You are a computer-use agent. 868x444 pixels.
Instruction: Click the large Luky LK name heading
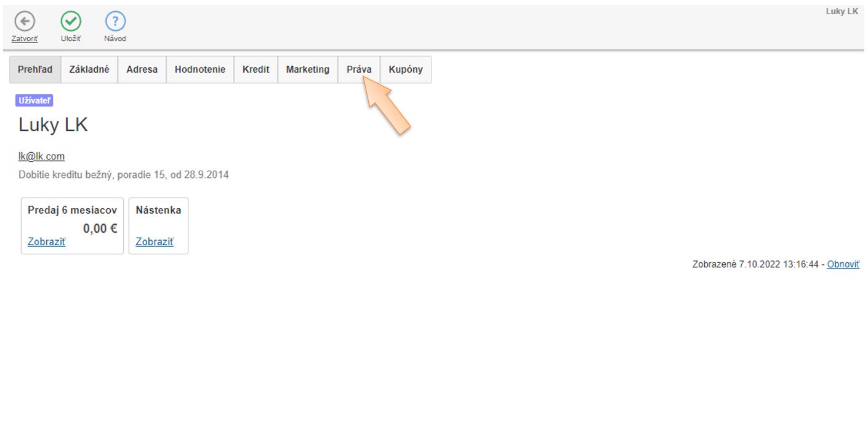(x=54, y=125)
